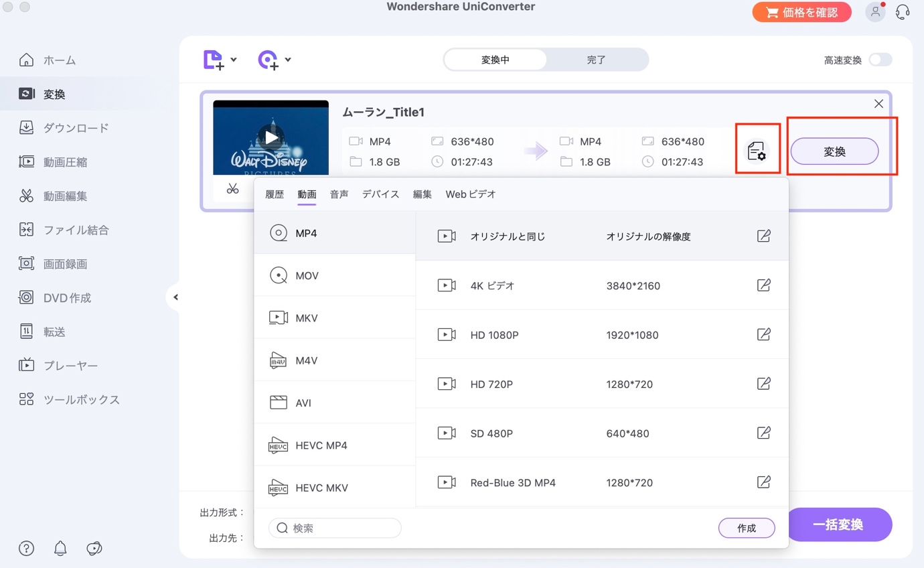Screen dimensions: 924x568
Task: Open the 転送 sidebar section
Action: (42, 332)
